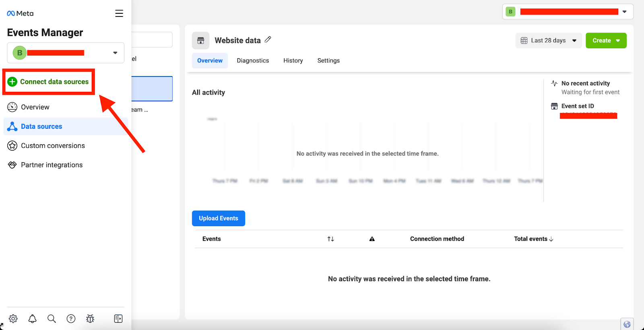Switch to the Overview tab
This screenshot has width=644, height=330.
pyautogui.click(x=210, y=61)
